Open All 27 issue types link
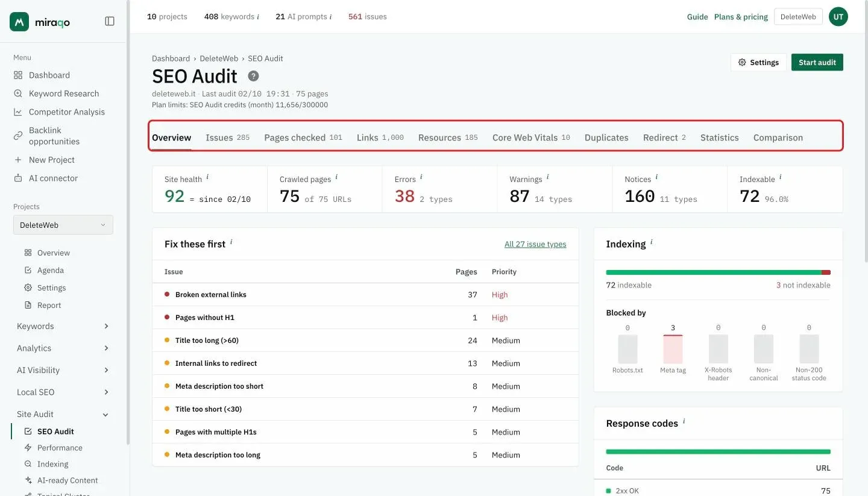The height and width of the screenshot is (496, 868). point(535,244)
